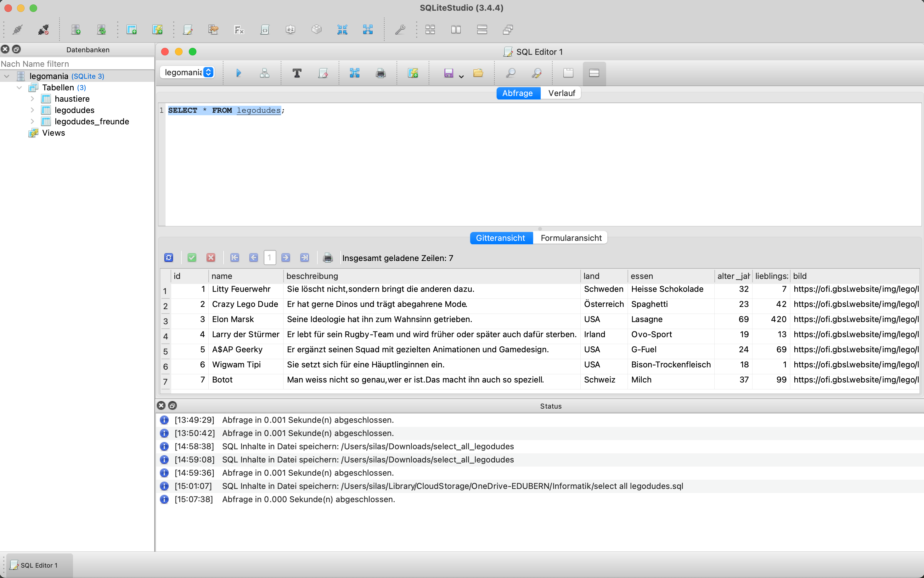Collapse the Tabellen tree node

[x=20, y=88]
